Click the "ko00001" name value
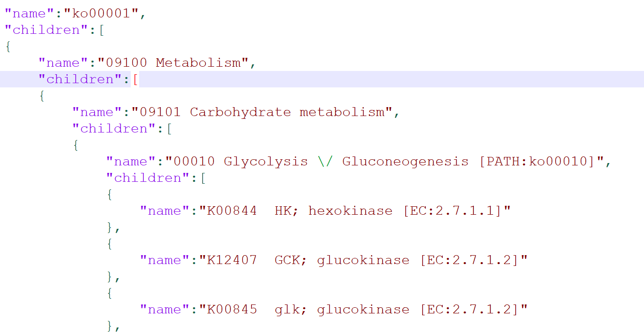Viewport: 644px width, 335px height. (101, 13)
